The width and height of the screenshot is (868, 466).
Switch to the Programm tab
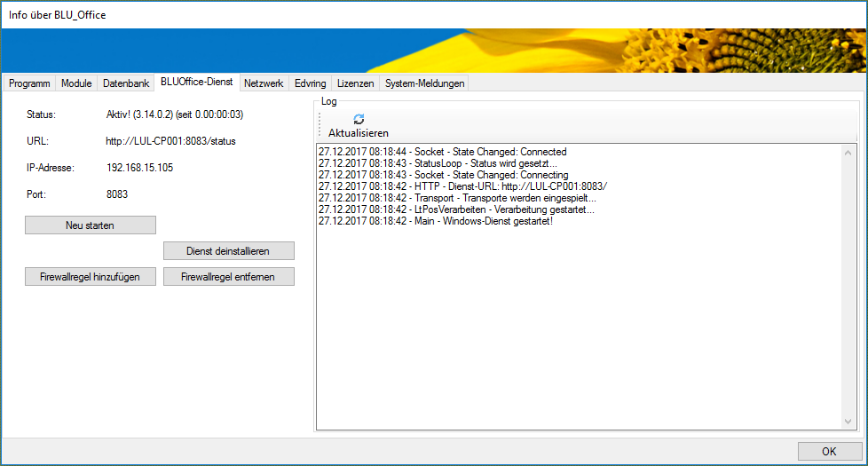point(29,83)
